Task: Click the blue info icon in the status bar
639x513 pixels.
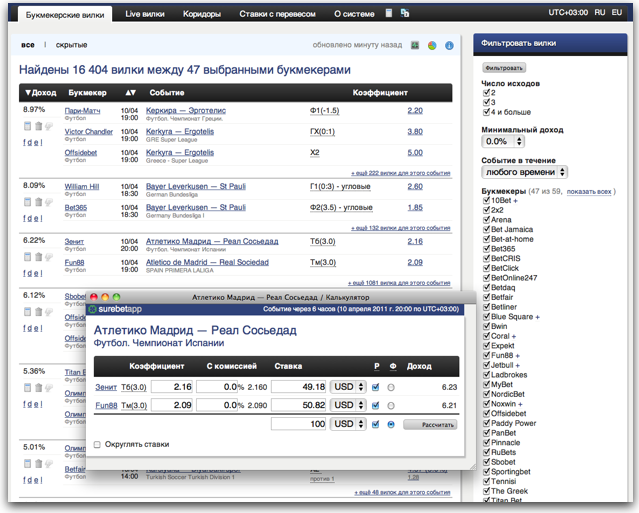Action: point(449,46)
